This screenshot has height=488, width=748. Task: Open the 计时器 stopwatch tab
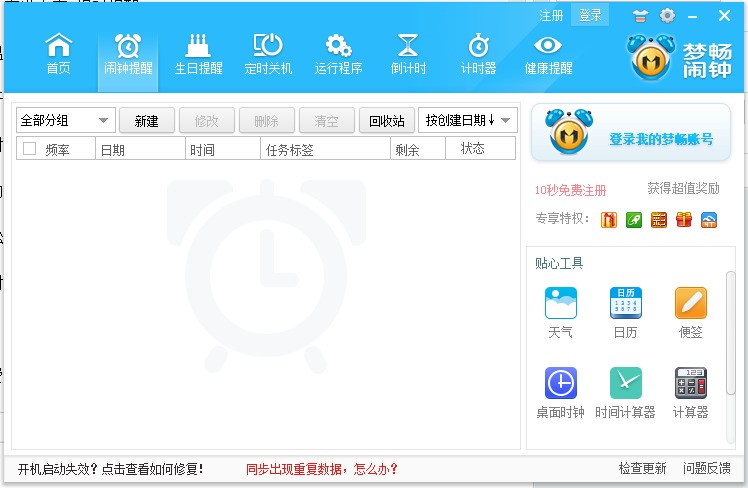[x=478, y=55]
